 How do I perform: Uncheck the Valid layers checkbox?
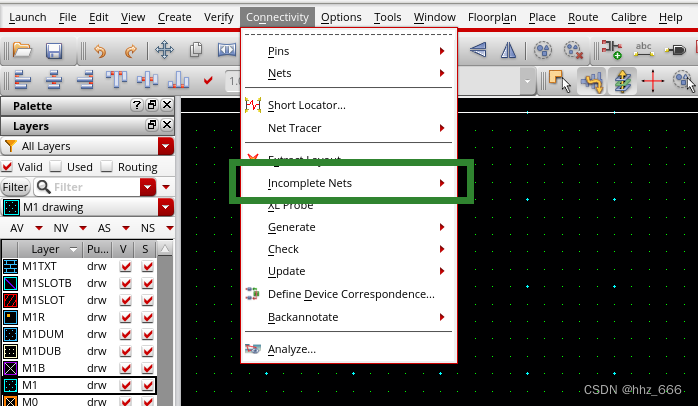9,167
